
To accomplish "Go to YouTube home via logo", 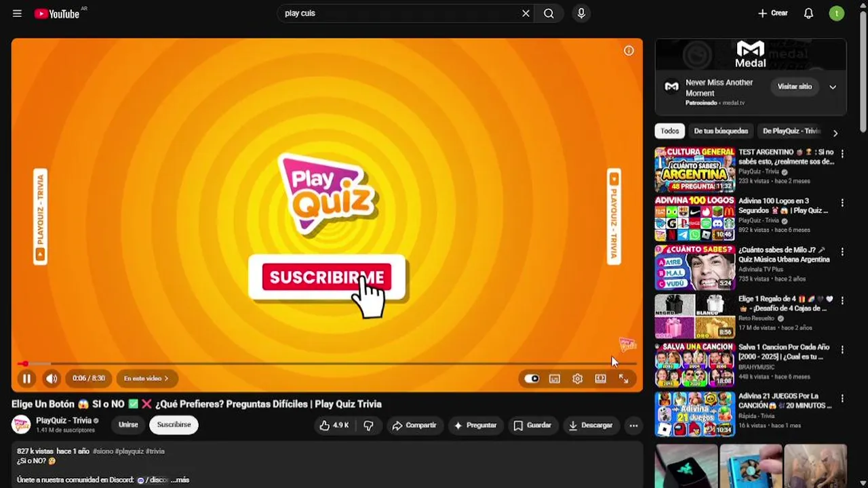I will point(58,14).
